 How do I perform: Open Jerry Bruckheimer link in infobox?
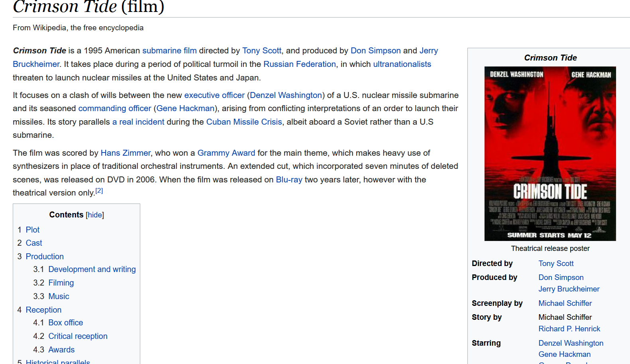(x=569, y=289)
